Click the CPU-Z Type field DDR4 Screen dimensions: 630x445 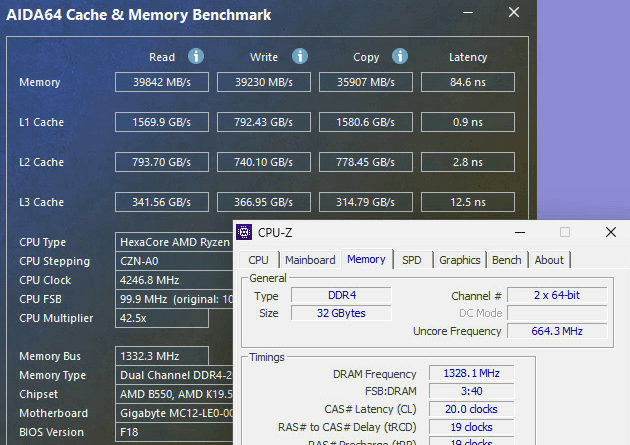point(342,295)
